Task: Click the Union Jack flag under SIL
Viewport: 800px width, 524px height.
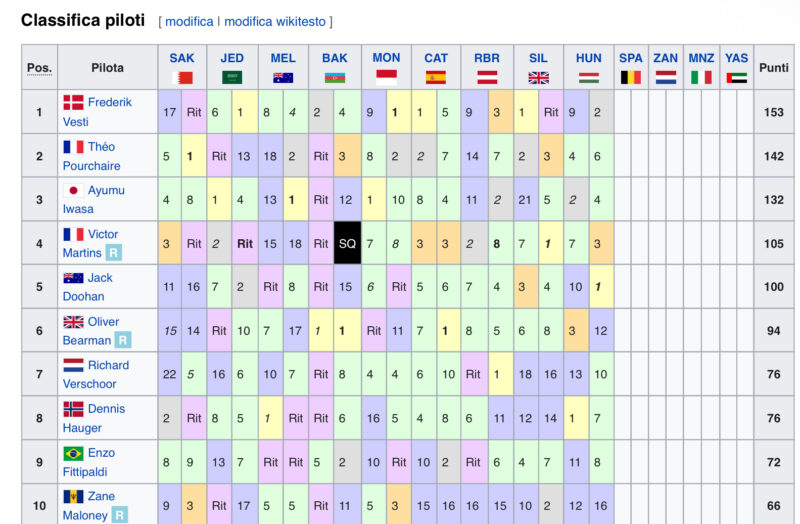Action: pos(539,78)
